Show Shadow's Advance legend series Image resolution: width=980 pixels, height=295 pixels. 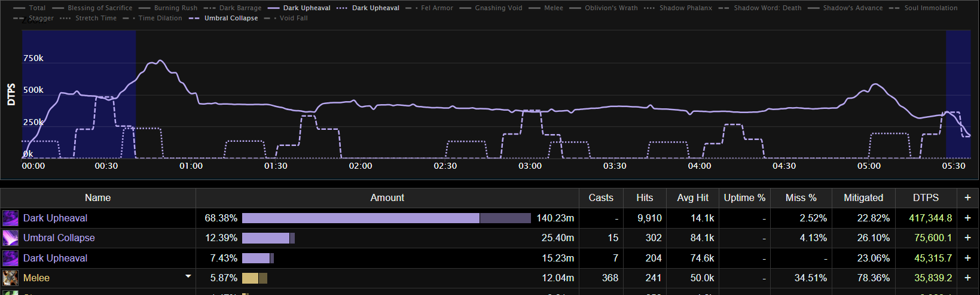(845, 8)
